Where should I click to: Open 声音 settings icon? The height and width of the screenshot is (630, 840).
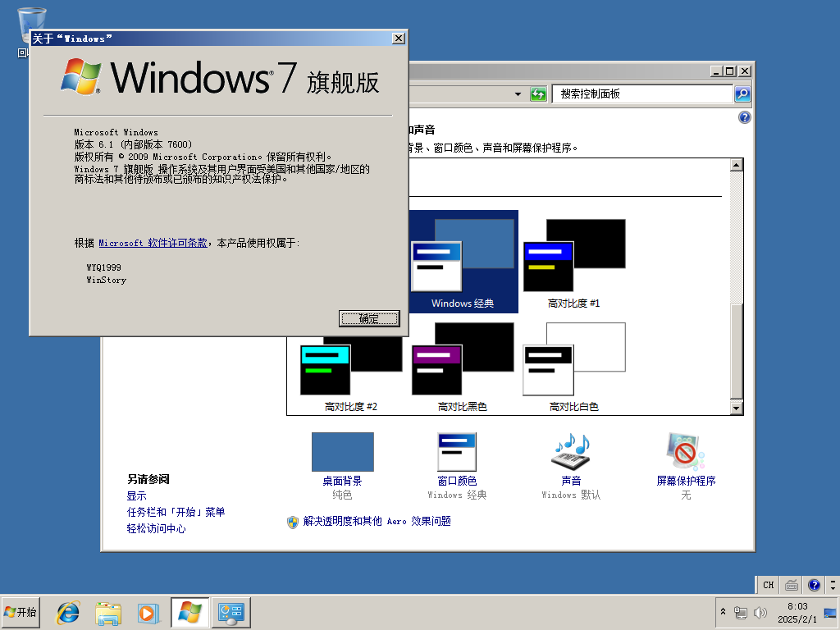pyautogui.click(x=571, y=452)
